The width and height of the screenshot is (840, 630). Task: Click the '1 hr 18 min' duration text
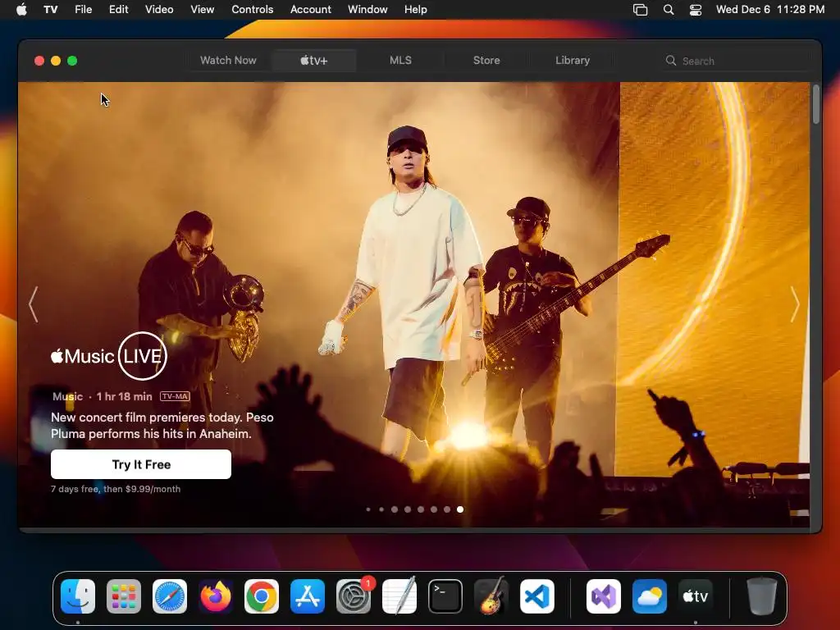tap(125, 396)
